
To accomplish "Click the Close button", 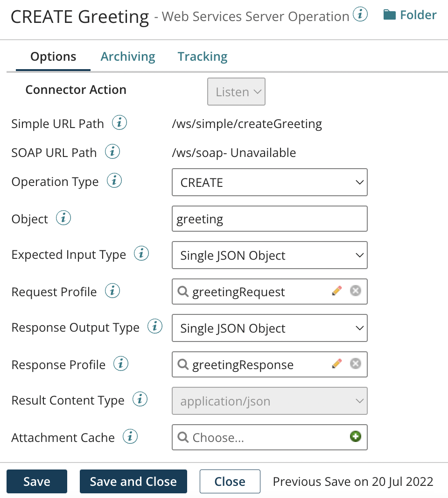I will (230, 481).
